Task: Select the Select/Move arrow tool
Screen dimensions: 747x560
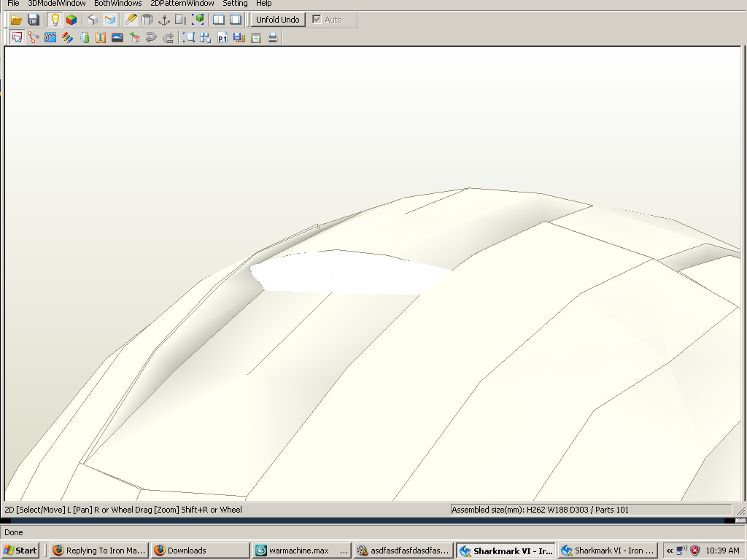Action: coord(18,37)
